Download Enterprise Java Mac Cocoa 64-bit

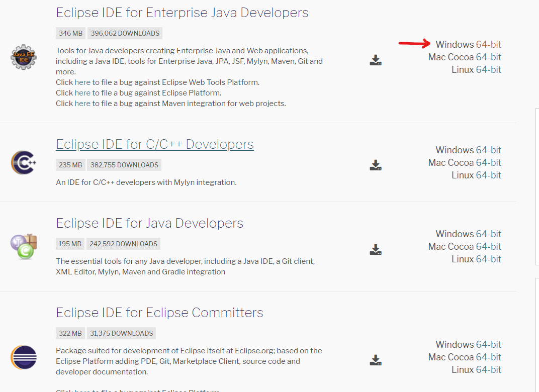[x=489, y=57]
